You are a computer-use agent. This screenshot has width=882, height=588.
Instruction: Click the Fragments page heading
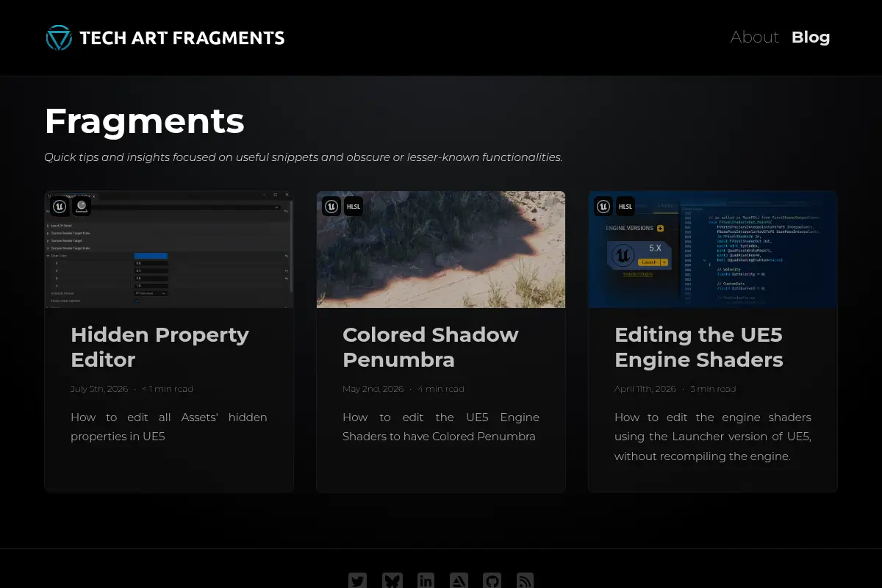pyautogui.click(x=144, y=121)
